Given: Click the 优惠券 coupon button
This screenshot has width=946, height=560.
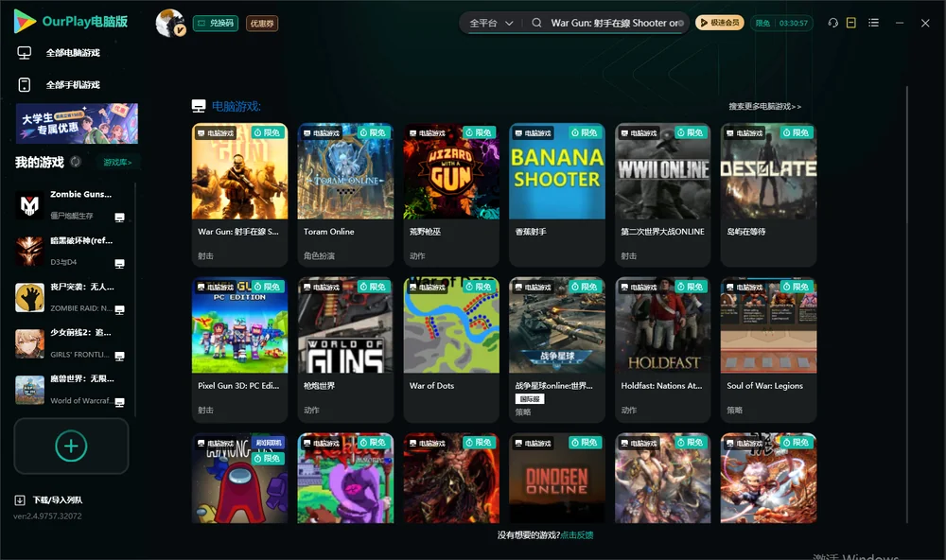Looking at the screenshot, I should pyautogui.click(x=262, y=23).
